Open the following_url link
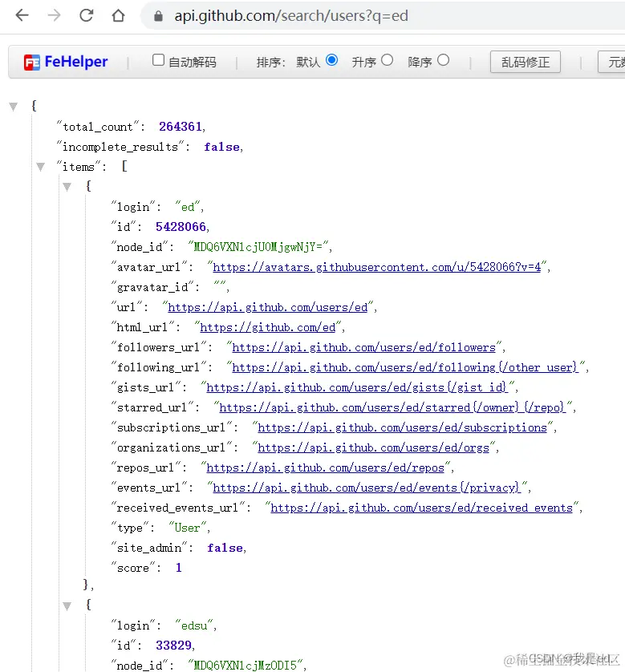The height and width of the screenshot is (672, 625). click(405, 367)
